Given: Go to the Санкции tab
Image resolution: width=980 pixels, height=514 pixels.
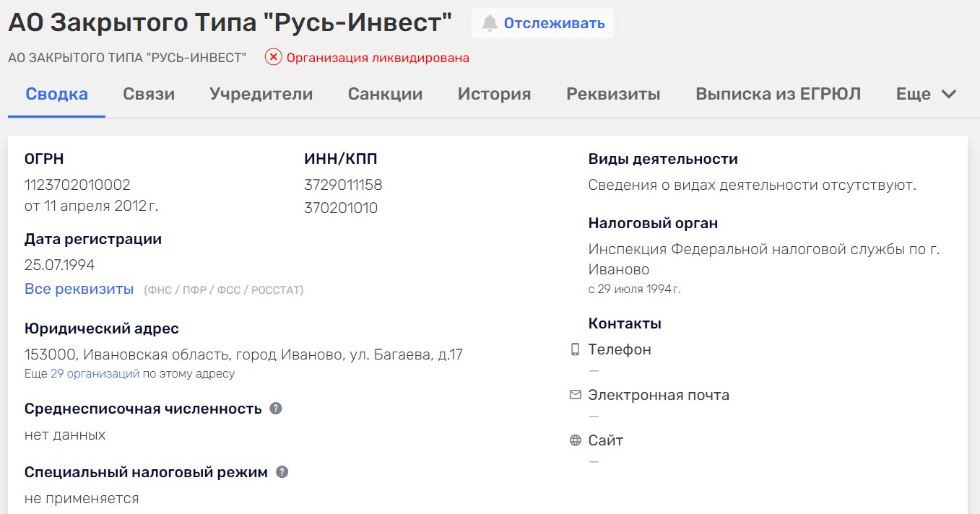Looking at the screenshot, I should point(385,94).
